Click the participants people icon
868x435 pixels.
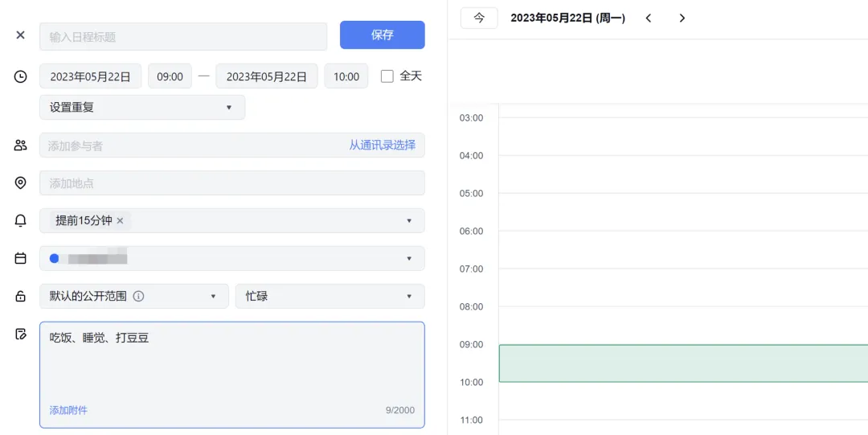click(x=21, y=146)
